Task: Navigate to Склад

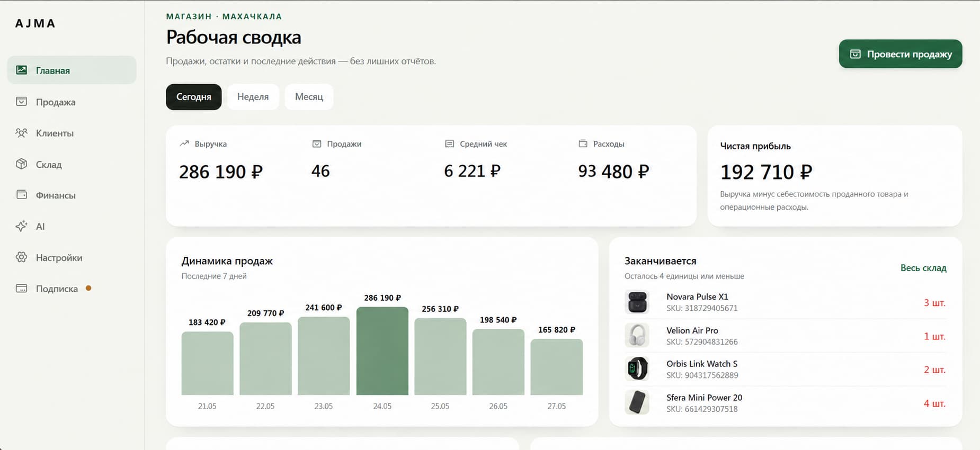Action: pyautogui.click(x=72, y=164)
